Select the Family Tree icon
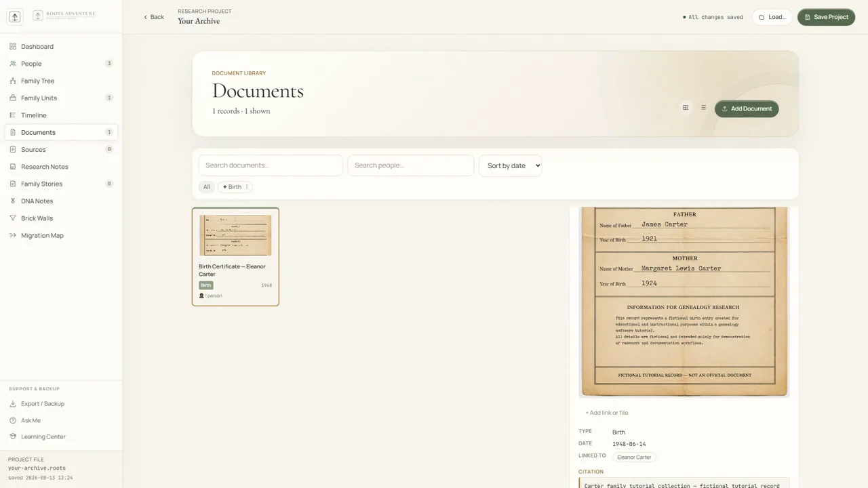The width and height of the screenshot is (868, 488). [13, 81]
